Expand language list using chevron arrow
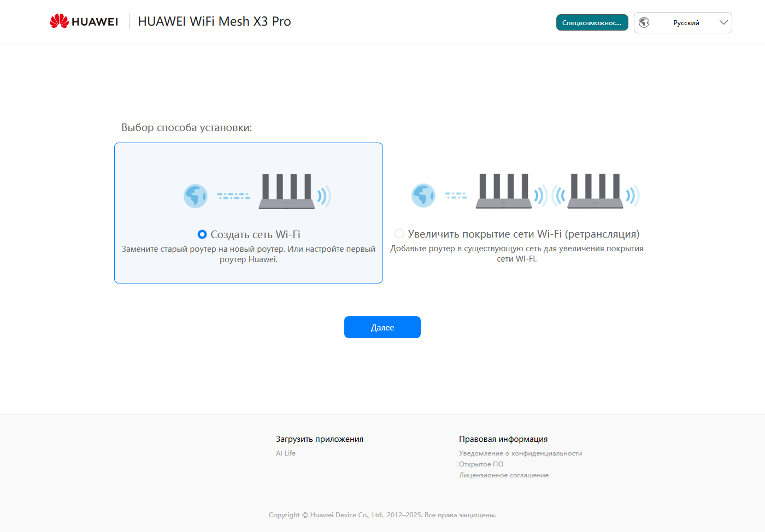This screenshot has height=532, width=765. pos(723,22)
